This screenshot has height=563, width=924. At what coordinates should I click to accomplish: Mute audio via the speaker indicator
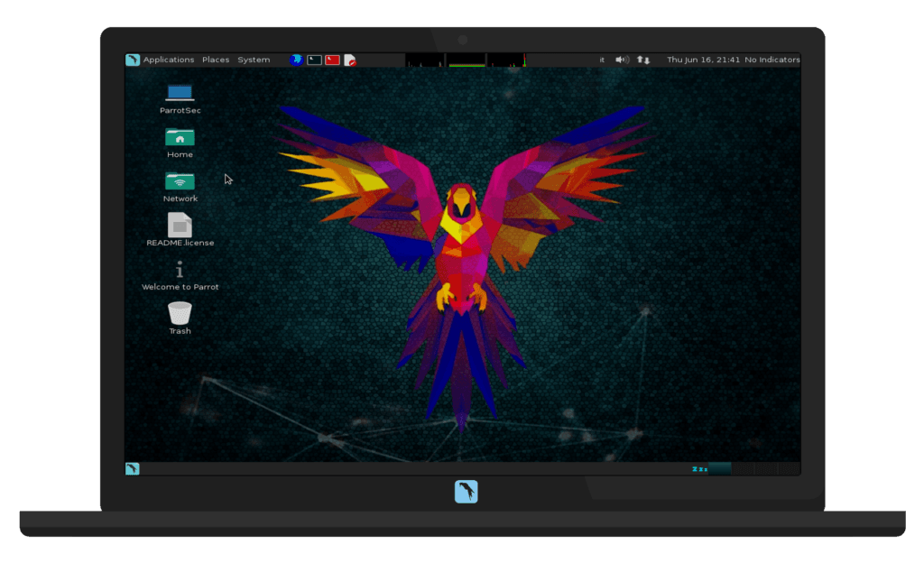click(622, 60)
